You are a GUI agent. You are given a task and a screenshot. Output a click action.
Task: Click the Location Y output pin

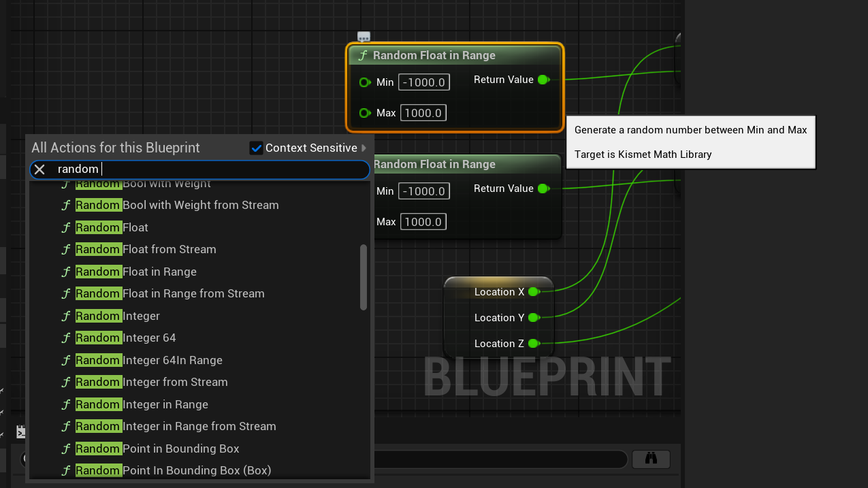tap(534, 318)
